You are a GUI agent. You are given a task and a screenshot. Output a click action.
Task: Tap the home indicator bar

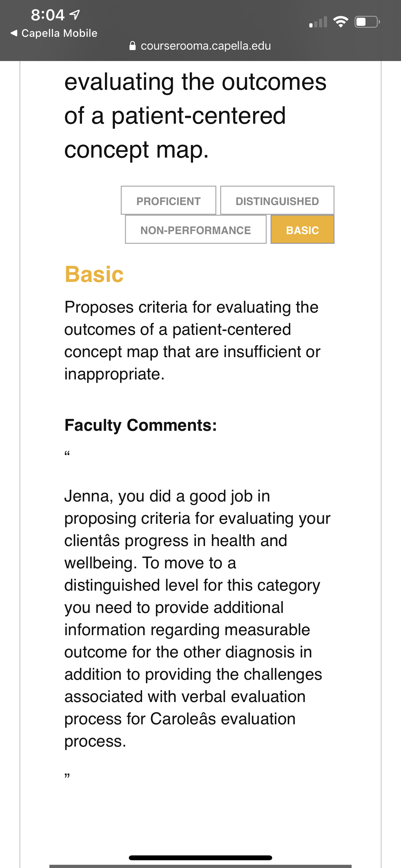click(x=200, y=858)
